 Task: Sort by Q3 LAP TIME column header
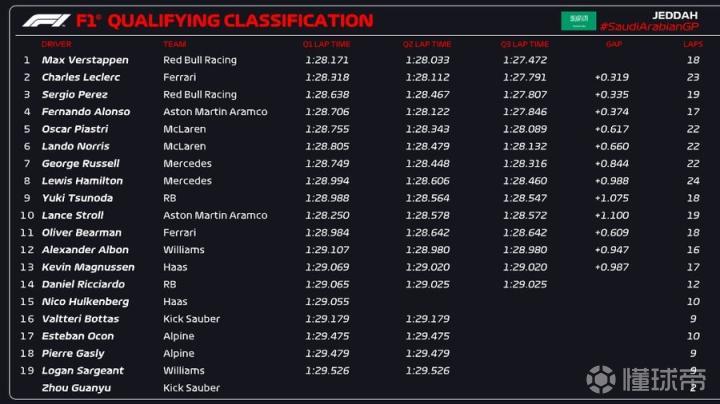coord(524,44)
